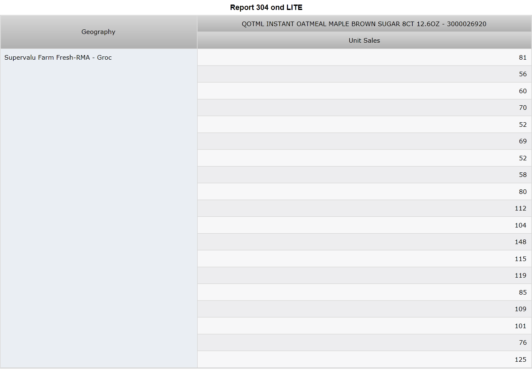This screenshot has height=392, width=532.
Task: Select the cell with value 101
Action: [364, 326]
